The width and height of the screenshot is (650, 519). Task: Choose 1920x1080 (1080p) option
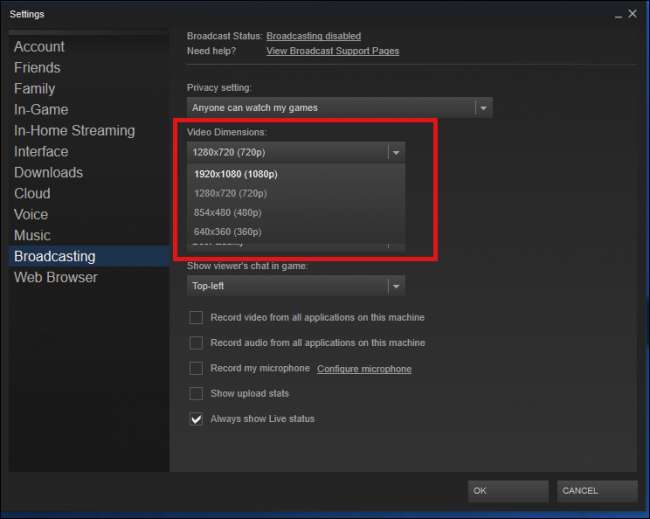[x=296, y=174]
